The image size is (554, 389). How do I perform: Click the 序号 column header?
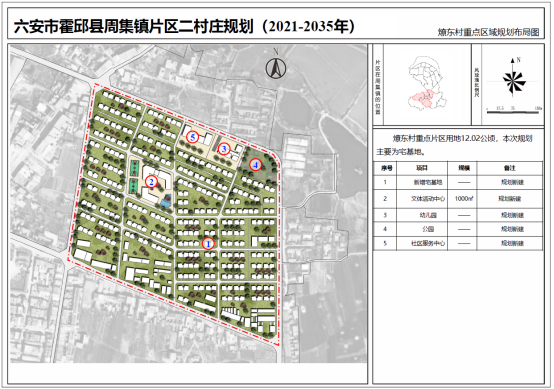386,168
